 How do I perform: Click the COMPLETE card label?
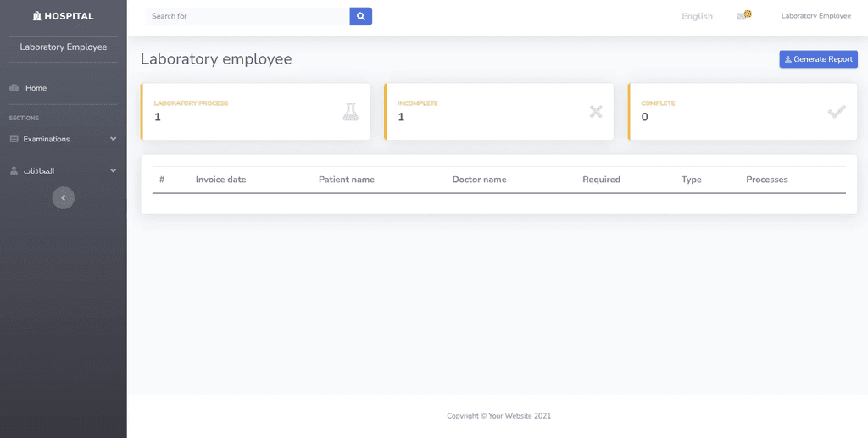pos(658,103)
